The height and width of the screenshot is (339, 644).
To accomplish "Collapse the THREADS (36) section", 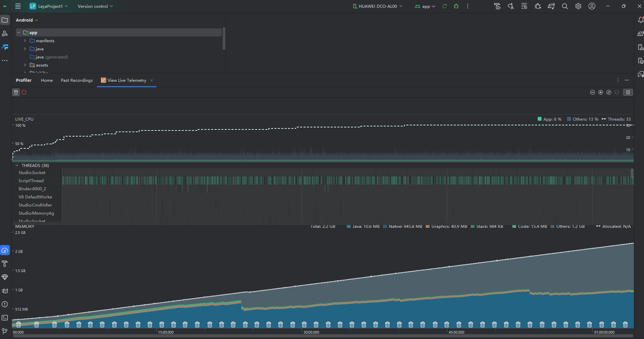I will (x=17, y=165).
